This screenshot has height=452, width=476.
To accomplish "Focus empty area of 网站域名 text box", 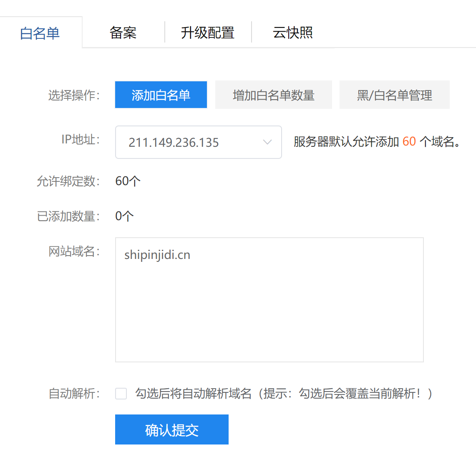I will 269,317.
